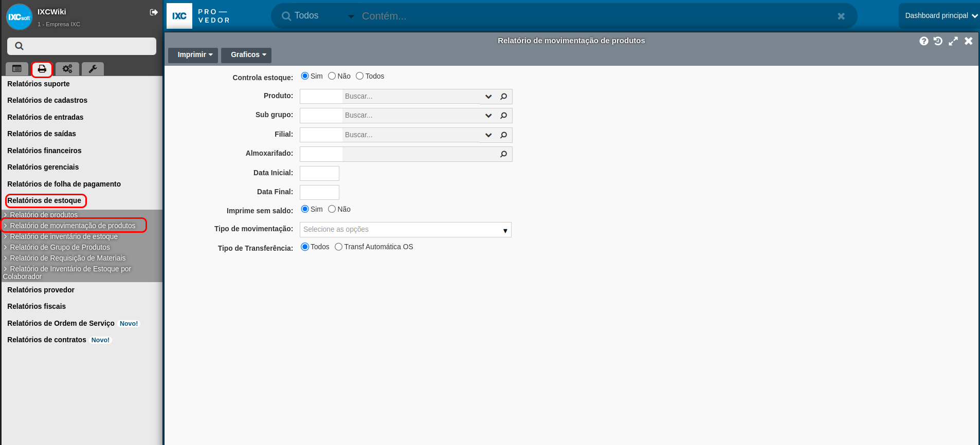Expand the Filial dropdown chevron
The height and width of the screenshot is (445, 980).
pos(488,135)
